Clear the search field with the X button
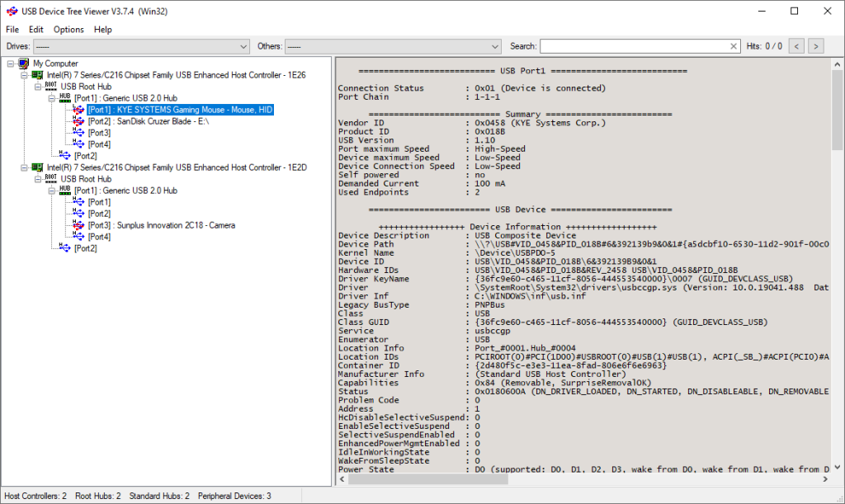The height and width of the screenshot is (504, 845). tap(734, 46)
